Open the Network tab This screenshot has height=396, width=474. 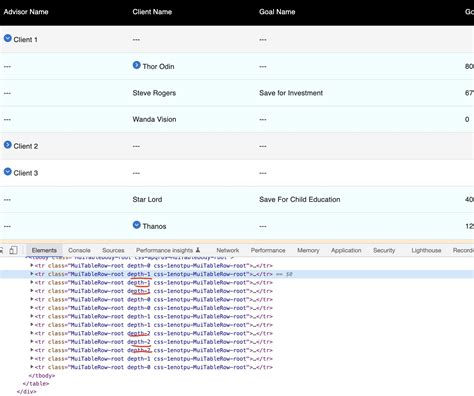[228, 250]
